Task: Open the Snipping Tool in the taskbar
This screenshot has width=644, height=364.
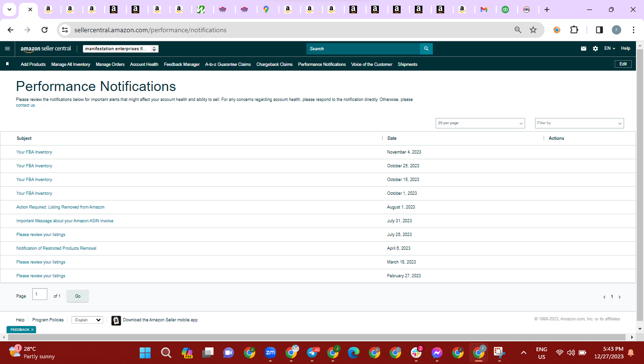Action: [x=500, y=353]
